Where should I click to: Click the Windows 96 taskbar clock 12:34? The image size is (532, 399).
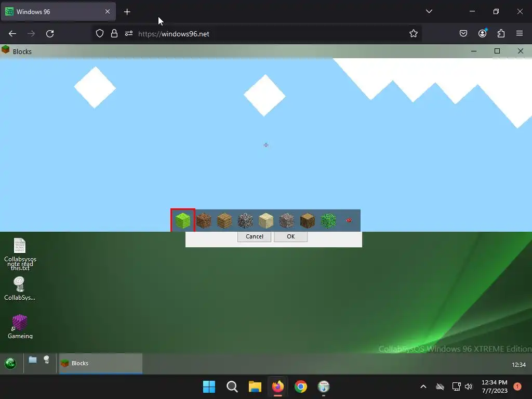tap(518, 365)
